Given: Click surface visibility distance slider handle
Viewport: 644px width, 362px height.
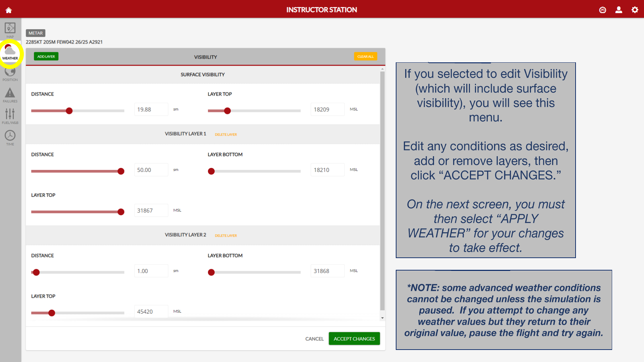Looking at the screenshot, I should click(x=69, y=111).
